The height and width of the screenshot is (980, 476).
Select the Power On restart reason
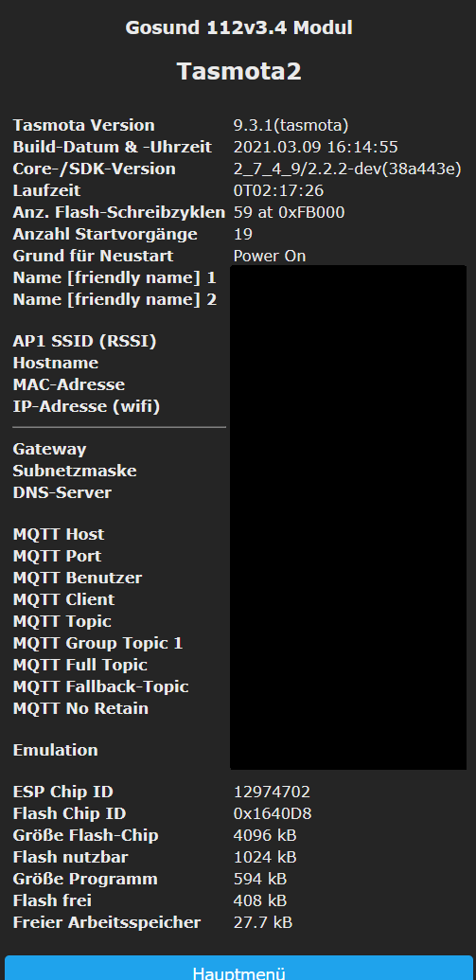click(270, 257)
